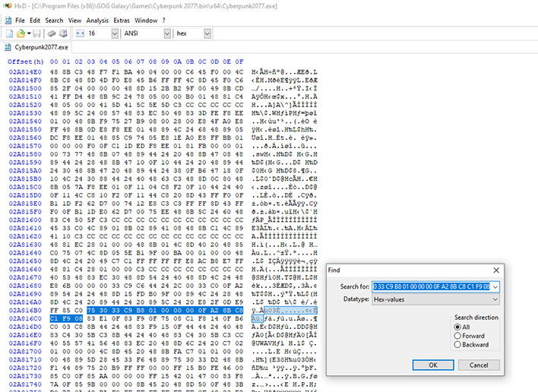Image resolution: width=538 pixels, height=392 pixels.
Task: Click offset row 02A81580
Action: [25, 154]
